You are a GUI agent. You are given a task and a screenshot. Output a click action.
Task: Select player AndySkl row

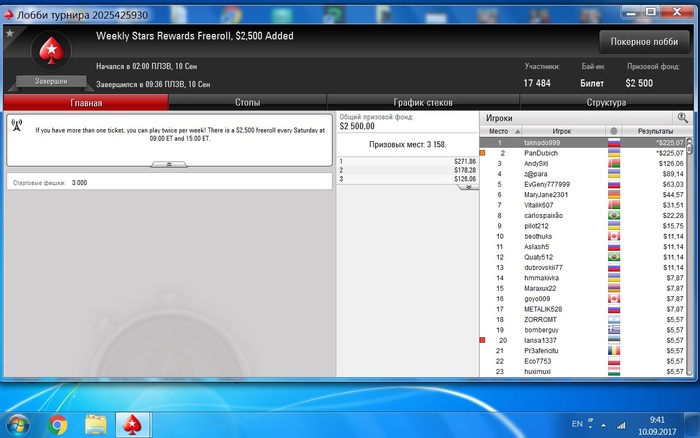(x=583, y=163)
